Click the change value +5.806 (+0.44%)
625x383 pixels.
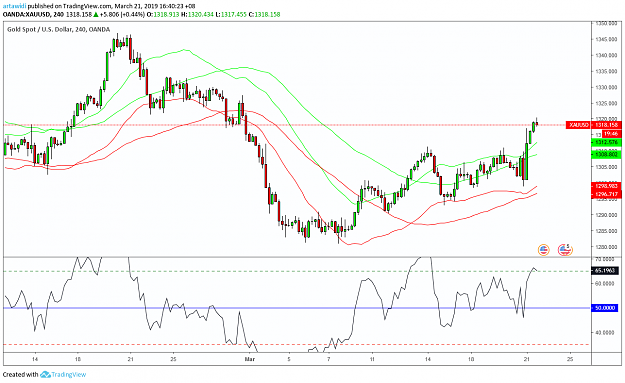point(122,14)
